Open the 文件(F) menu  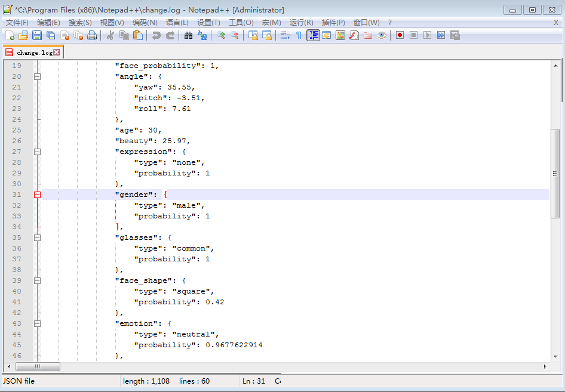17,23
